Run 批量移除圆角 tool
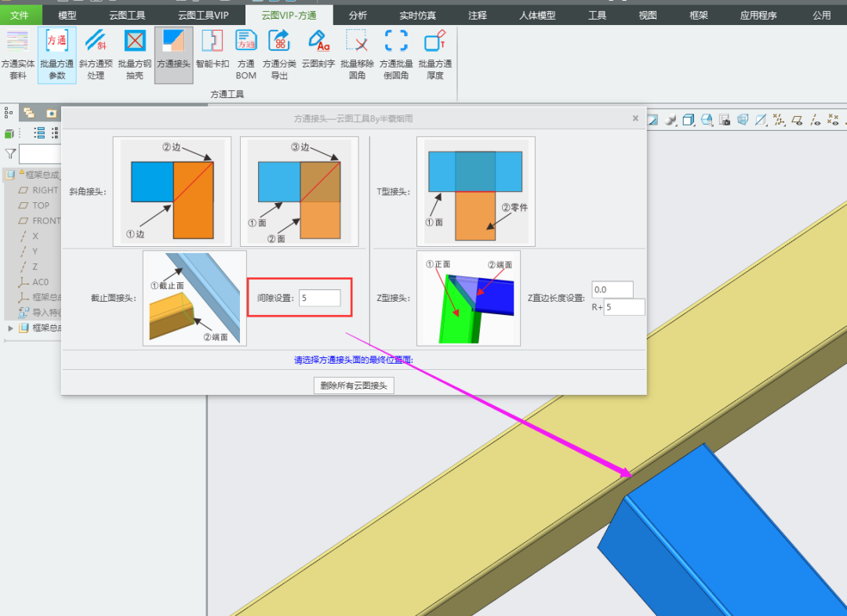 coord(357,55)
